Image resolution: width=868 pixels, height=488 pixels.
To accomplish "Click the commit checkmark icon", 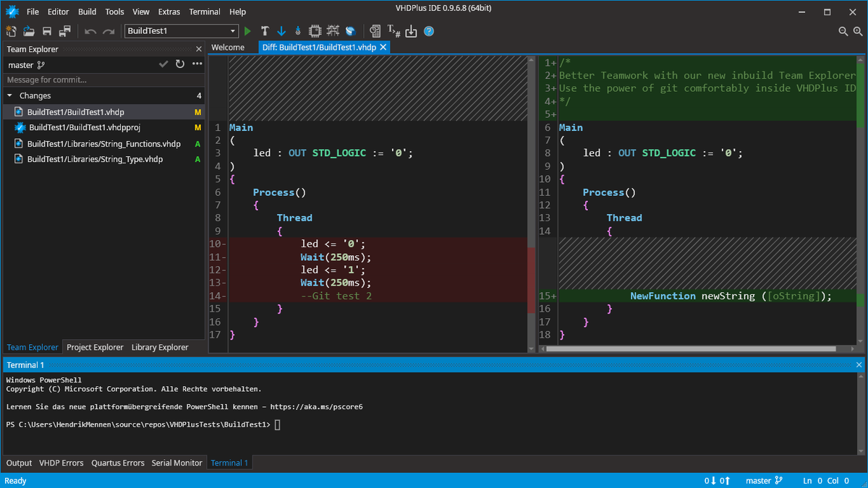I will point(163,64).
